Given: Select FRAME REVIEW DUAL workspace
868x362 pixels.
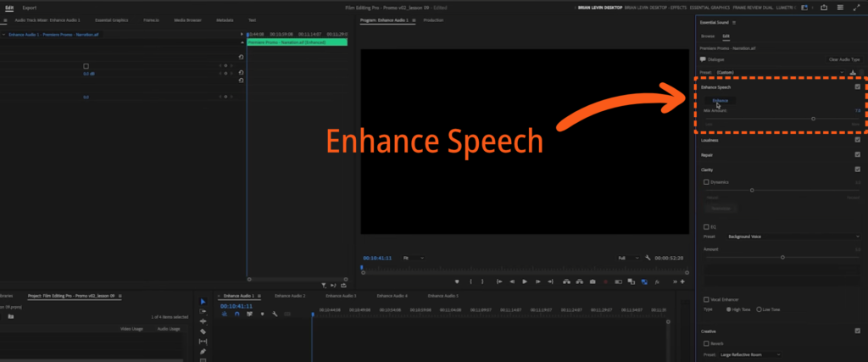Looking at the screenshot, I should point(752,8).
